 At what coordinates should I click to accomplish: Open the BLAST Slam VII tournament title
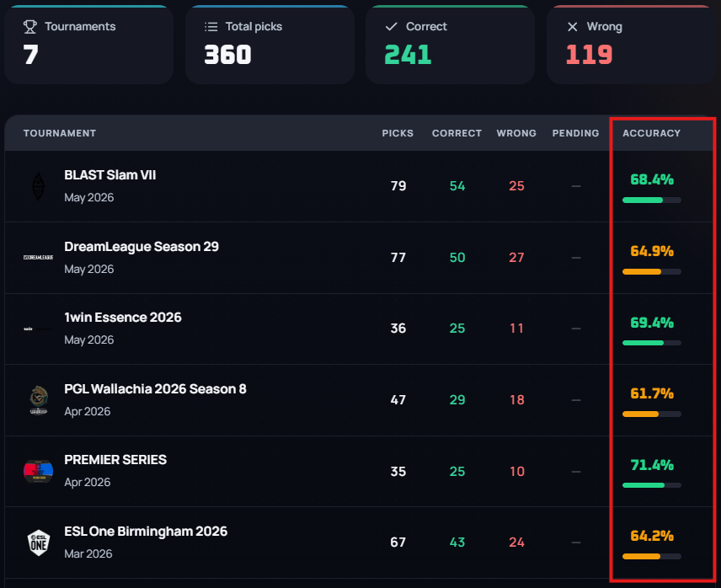point(109,175)
